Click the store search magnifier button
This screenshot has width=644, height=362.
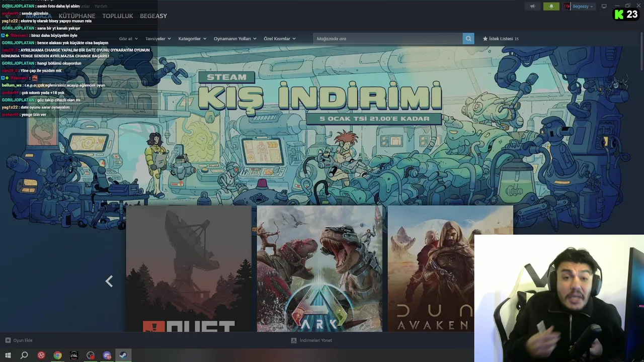click(x=468, y=39)
